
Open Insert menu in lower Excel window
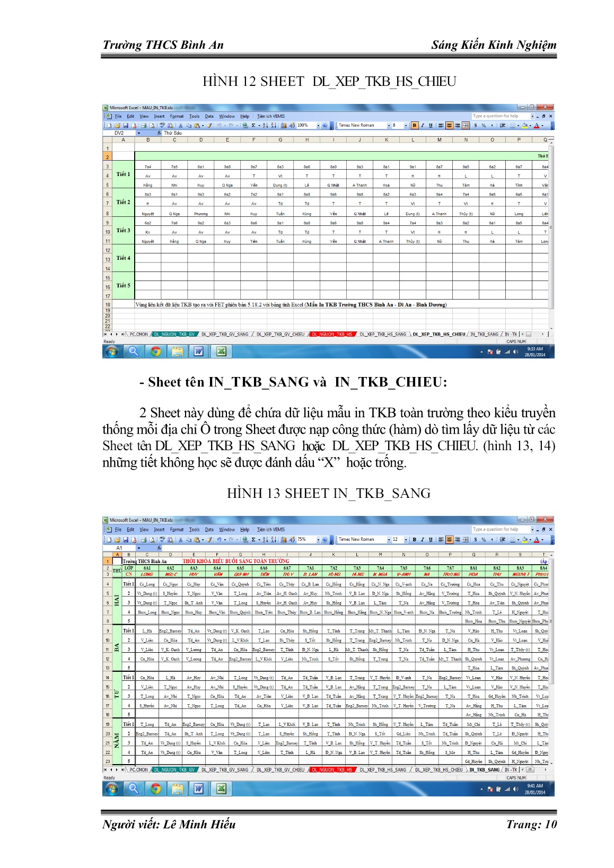pos(160,529)
